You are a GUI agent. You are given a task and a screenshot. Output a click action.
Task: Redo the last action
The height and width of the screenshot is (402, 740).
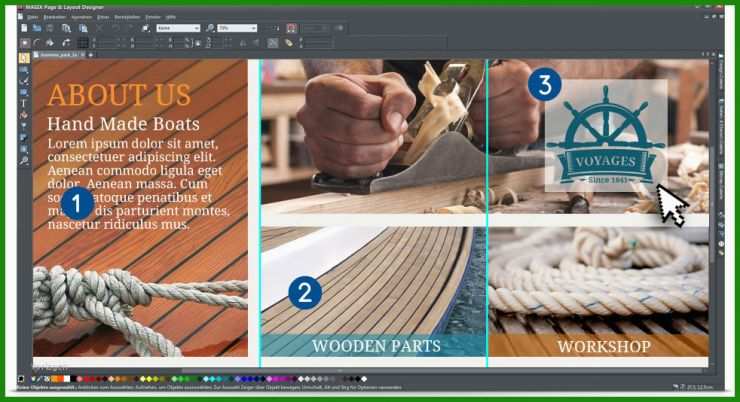(x=130, y=28)
